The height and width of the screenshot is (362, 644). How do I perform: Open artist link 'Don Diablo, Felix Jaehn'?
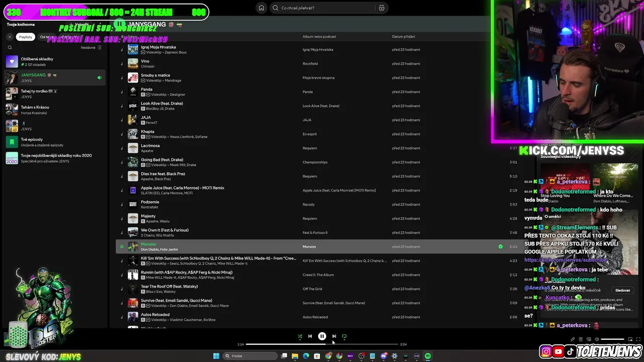point(159,249)
